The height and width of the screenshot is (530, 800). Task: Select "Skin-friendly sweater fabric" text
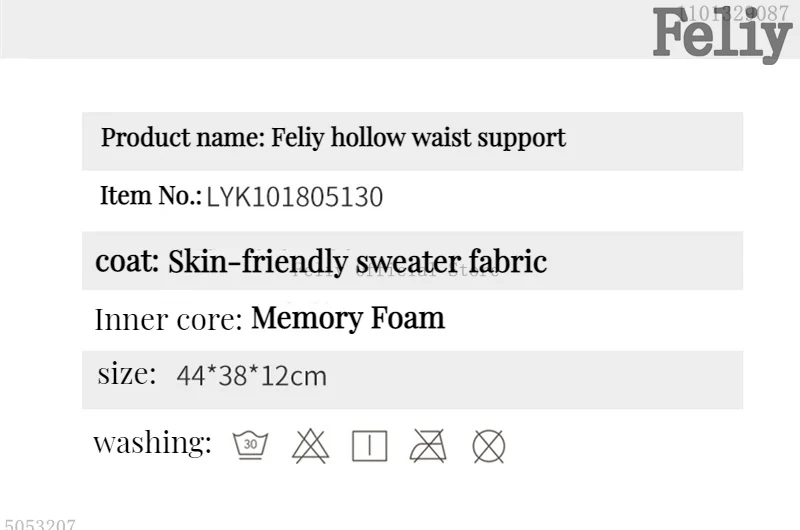[357, 262]
